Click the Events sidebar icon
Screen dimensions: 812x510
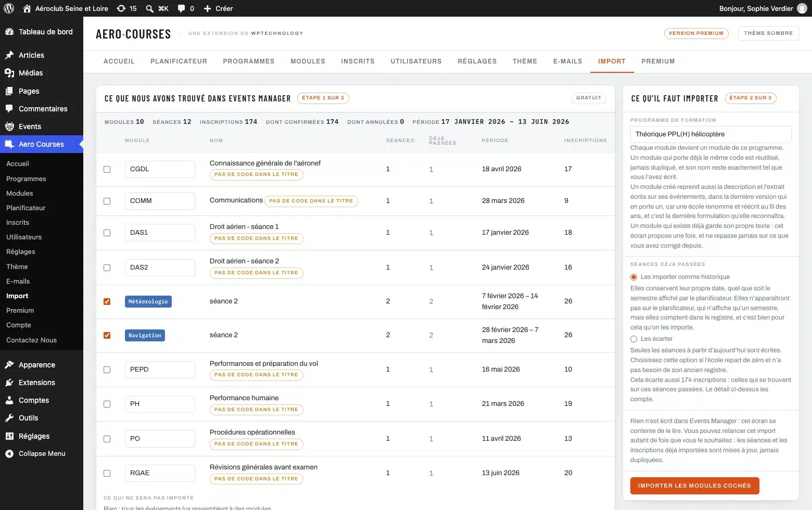point(9,126)
